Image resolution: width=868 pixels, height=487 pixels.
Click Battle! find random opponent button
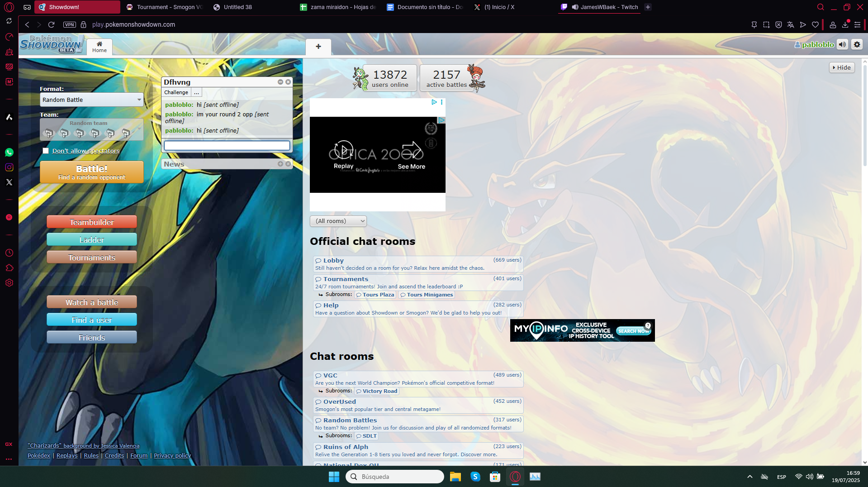(x=92, y=172)
